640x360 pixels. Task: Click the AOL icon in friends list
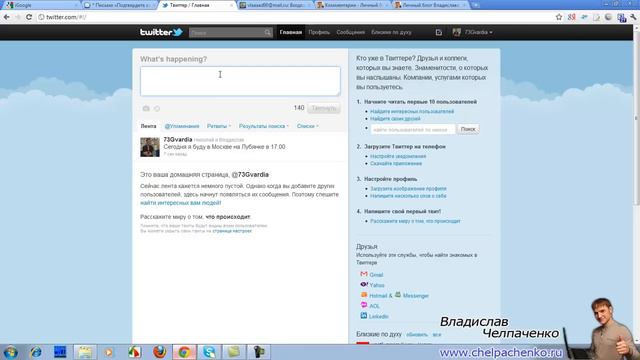coord(364,305)
